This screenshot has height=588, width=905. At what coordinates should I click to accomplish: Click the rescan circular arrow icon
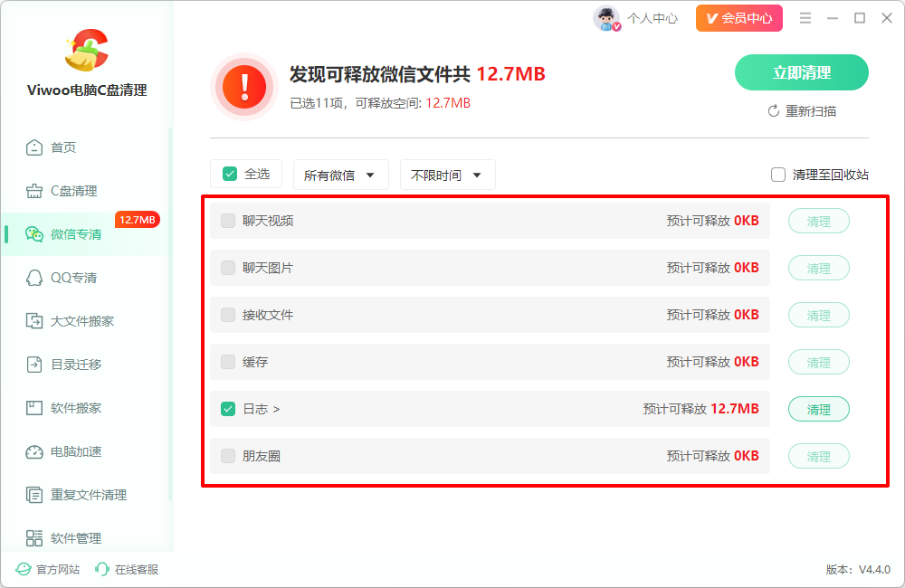pos(774,110)
